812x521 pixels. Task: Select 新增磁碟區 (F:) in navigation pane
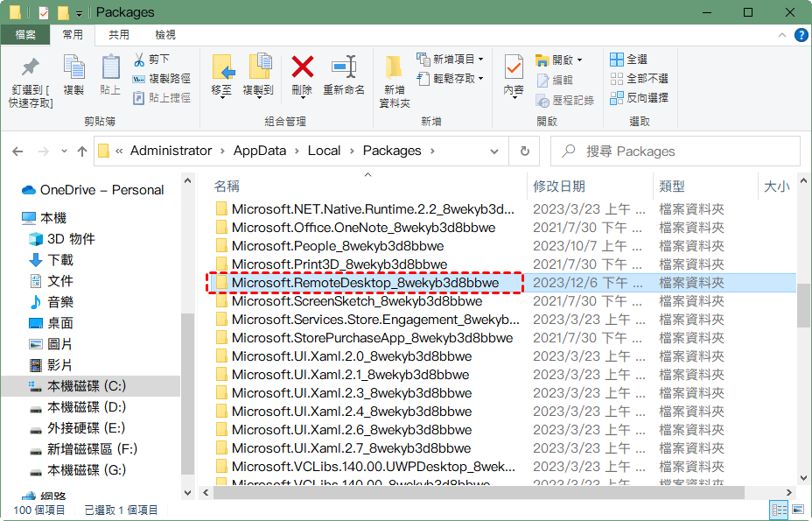point(83,449)
